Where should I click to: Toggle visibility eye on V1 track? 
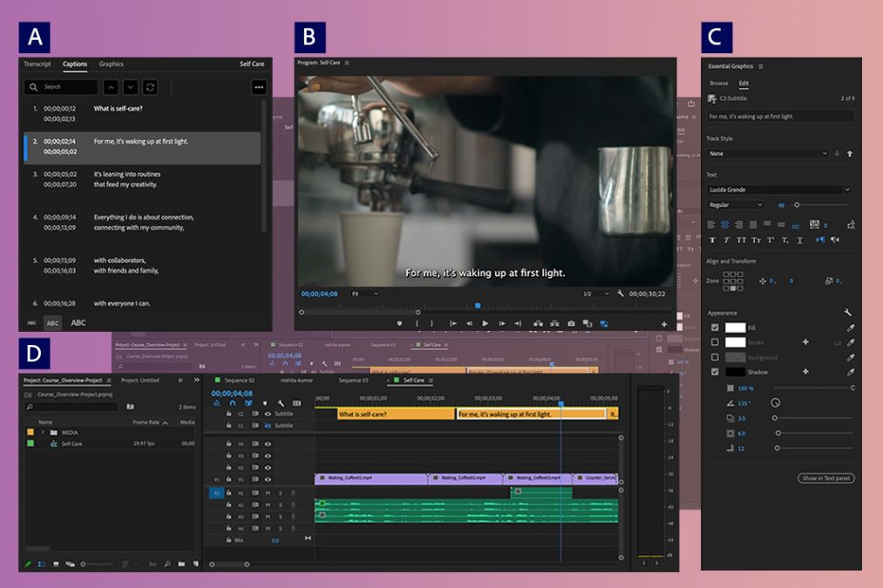pyautogui.click(x=268, y=479)
